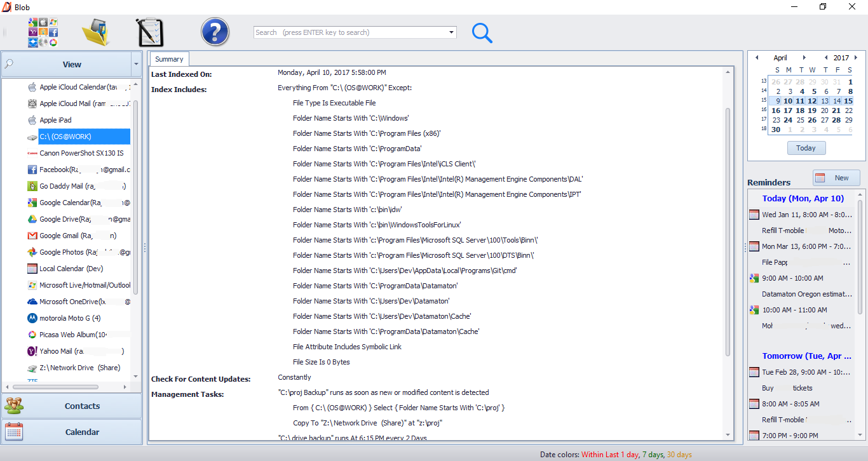Open help with the question mark icon

pos(215,32)
